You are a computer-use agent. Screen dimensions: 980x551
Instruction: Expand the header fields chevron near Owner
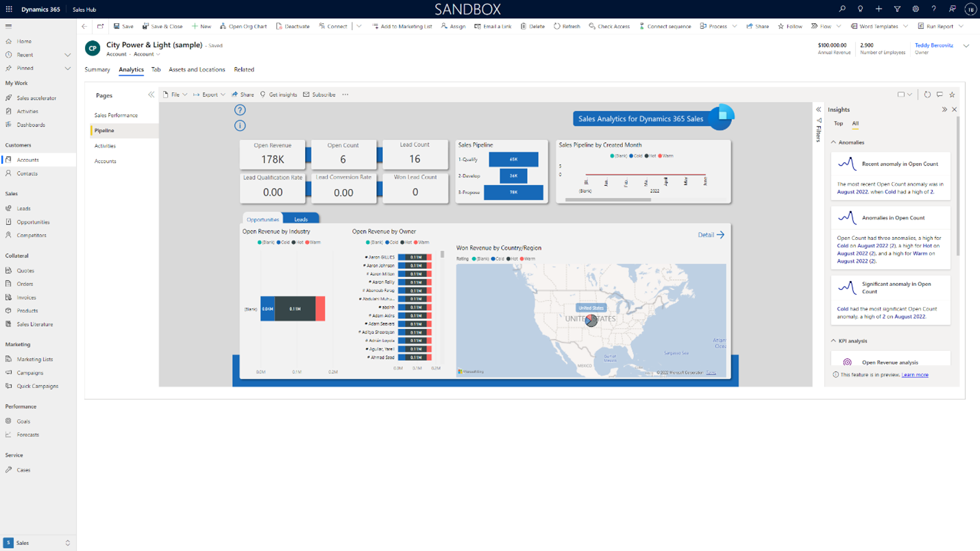(966, 46)
